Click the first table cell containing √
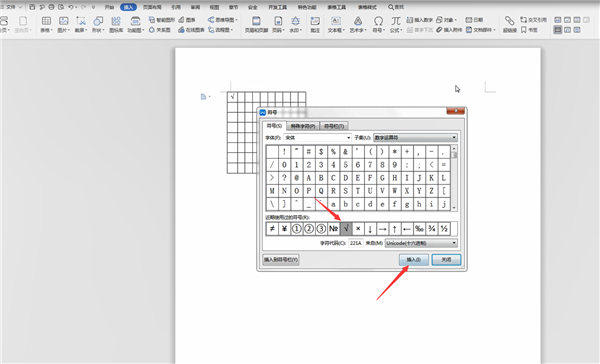This screenshot has width=600, height=364. [232, 97]
